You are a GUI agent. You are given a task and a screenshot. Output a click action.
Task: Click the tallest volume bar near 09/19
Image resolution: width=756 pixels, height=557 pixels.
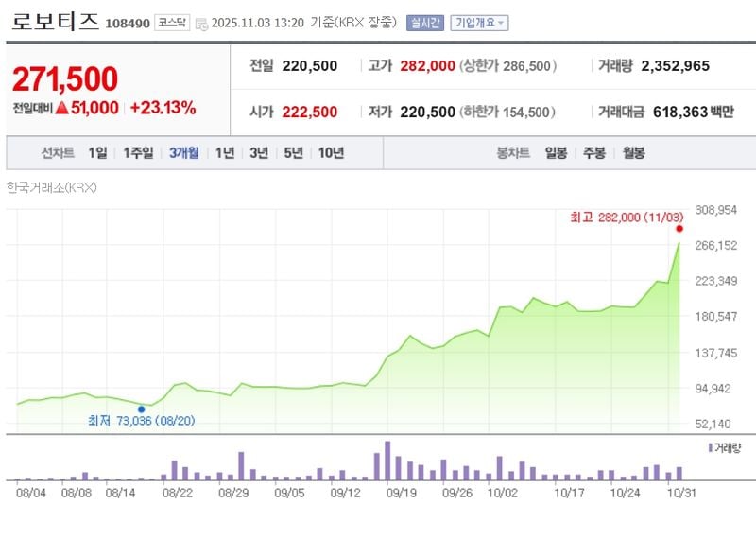pyautogui.click(x=387, y=461)
